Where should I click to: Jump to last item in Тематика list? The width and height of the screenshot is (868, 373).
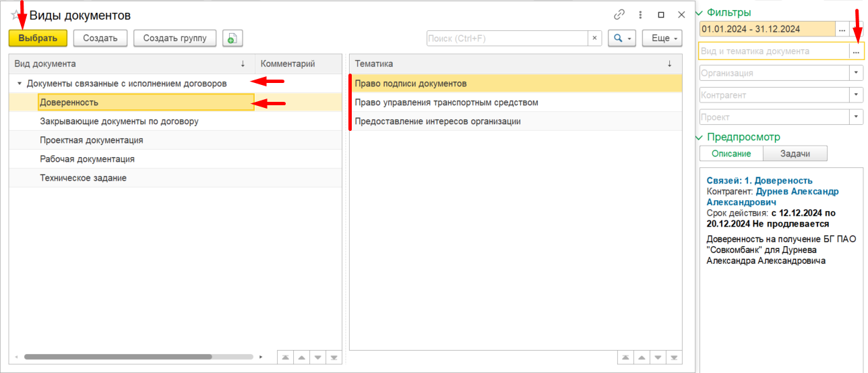point(675,357)
